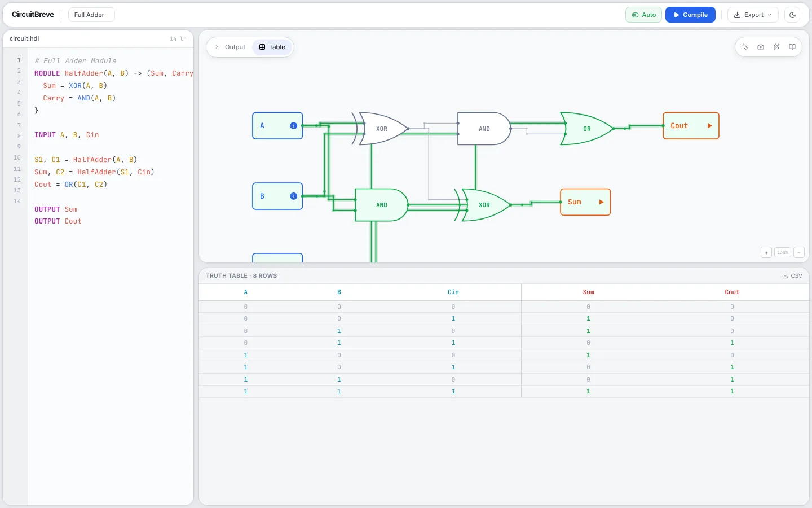Viewport: 812px width, 508px height.
Task: Open the circuit.hdl file tab
Action: pyautogui.click(x=24, y=38)
